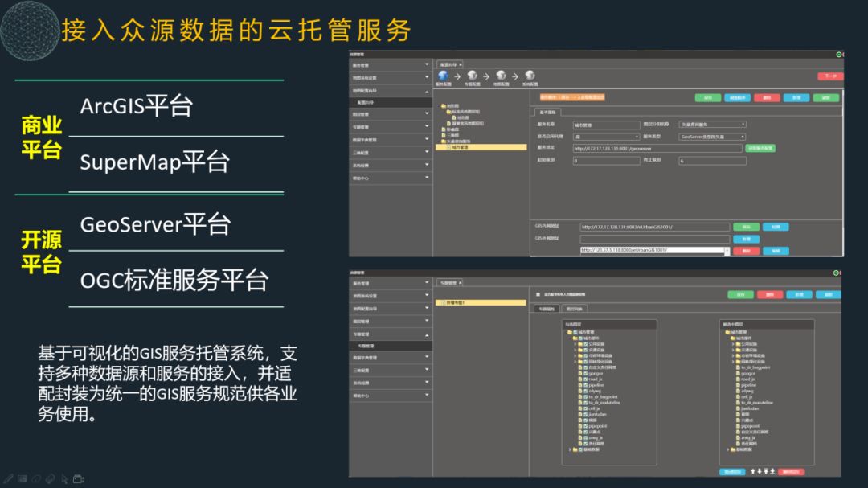Image resolution: width=868 pixels, height=488 pixels.
Task: Select the pointer arrow icon in slideshow toolbar
Action: coord(64,479)
